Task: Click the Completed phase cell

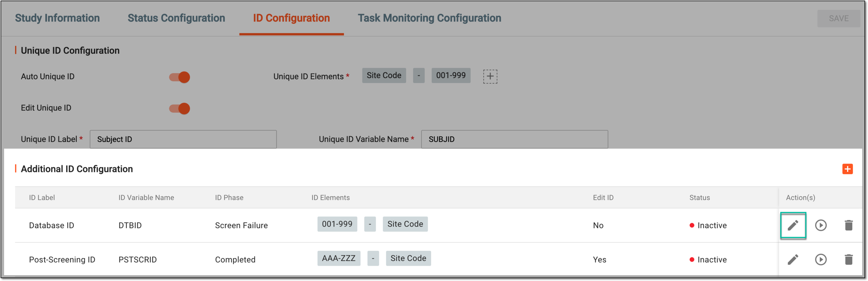Action: point(235,260)
